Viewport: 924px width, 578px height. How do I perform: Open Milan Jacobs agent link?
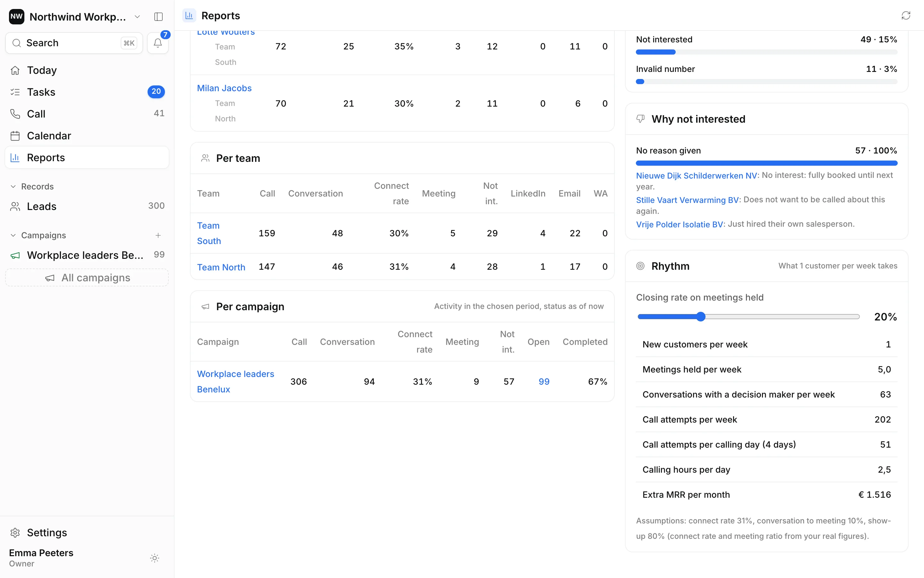(x=224, y=88)
